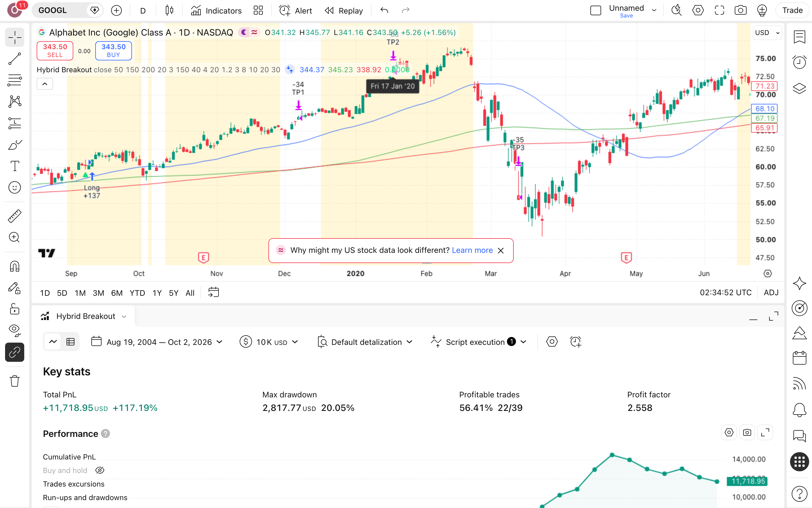Activate the zoom in tool

click(x=14, y=238)
